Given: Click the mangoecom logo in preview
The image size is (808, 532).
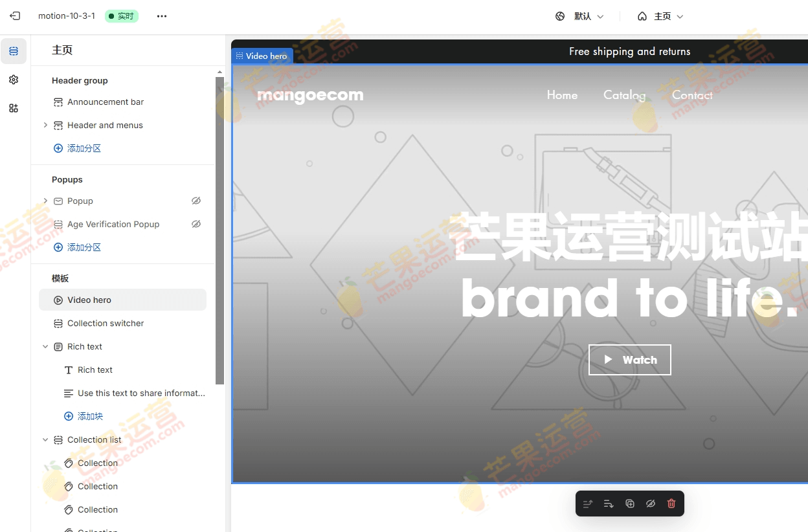Looking at the screenshot, I should point(310,96).
